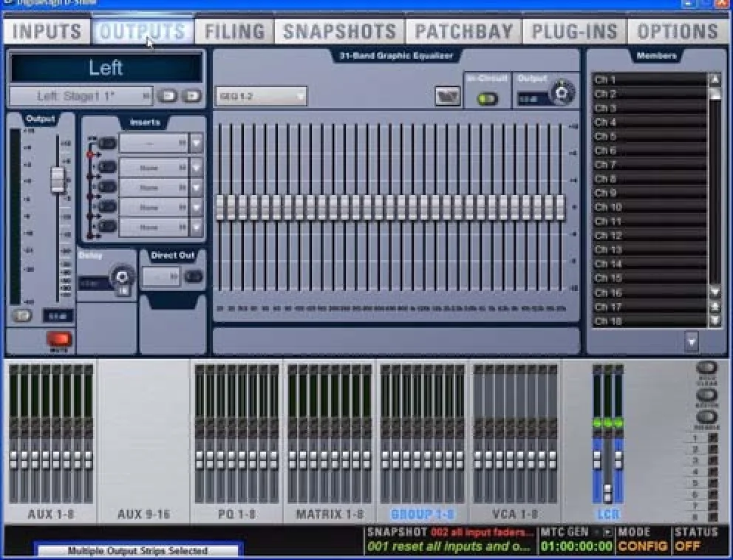
Task: Switch to the INPUTS tab
Action: (x=47, y=31)
